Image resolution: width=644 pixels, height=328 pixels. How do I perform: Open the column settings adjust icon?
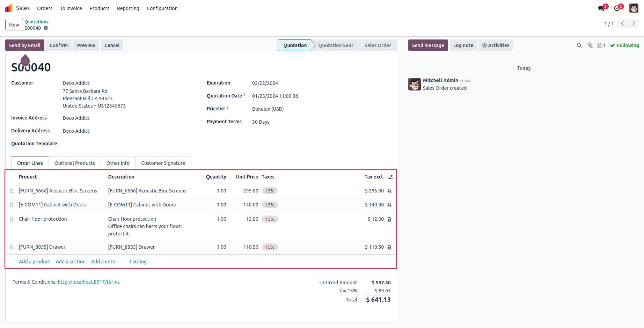click(x=390, y=177)
